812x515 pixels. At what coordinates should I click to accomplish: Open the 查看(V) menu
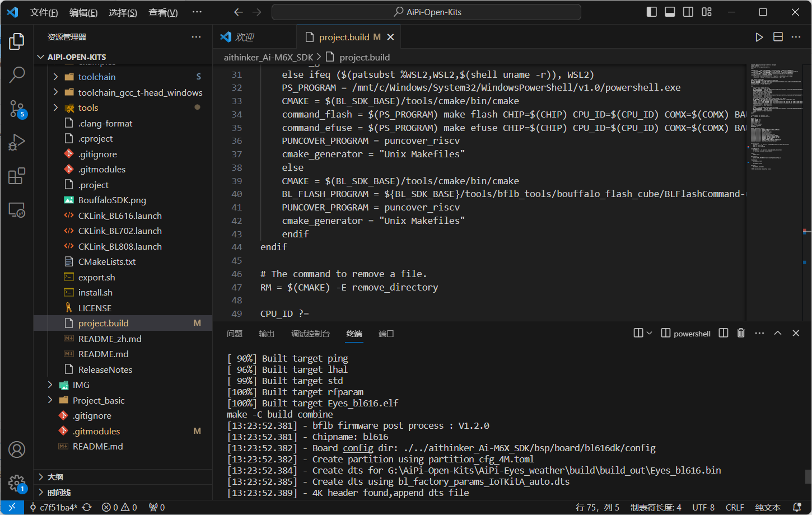coord(163,12)
